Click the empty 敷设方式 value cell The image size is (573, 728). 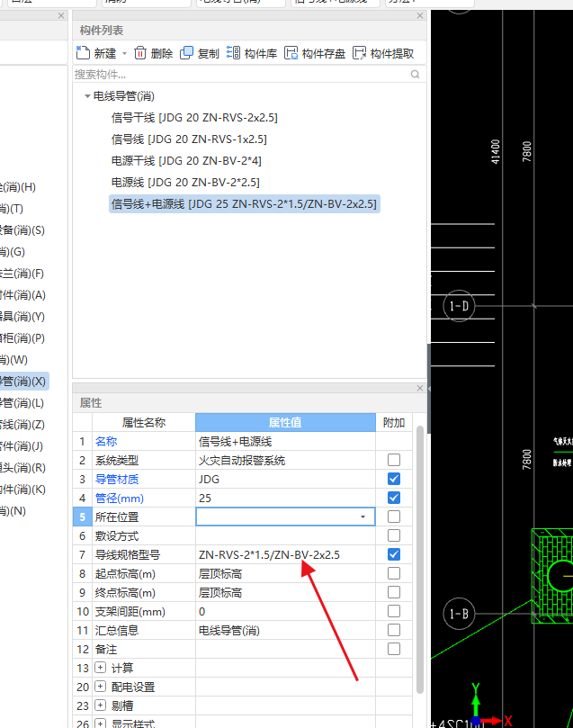point(285,535)
